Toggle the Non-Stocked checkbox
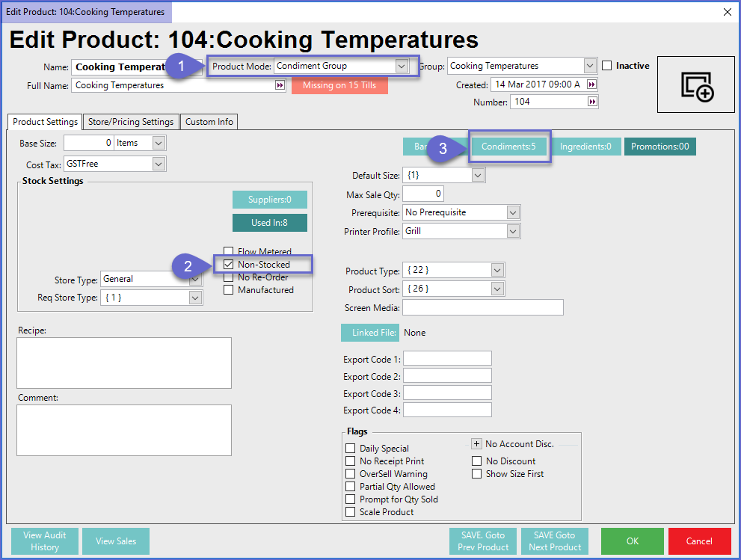741x560 pixels. point(229,265)
